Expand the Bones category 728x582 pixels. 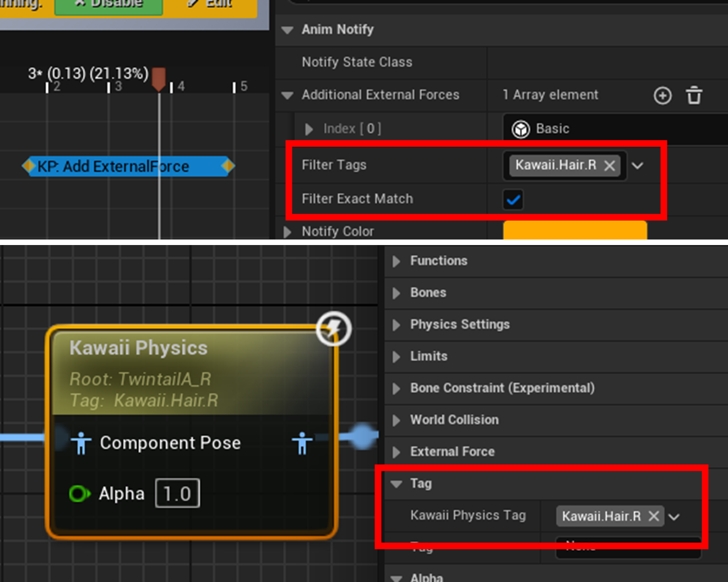(x=395, y=293)
